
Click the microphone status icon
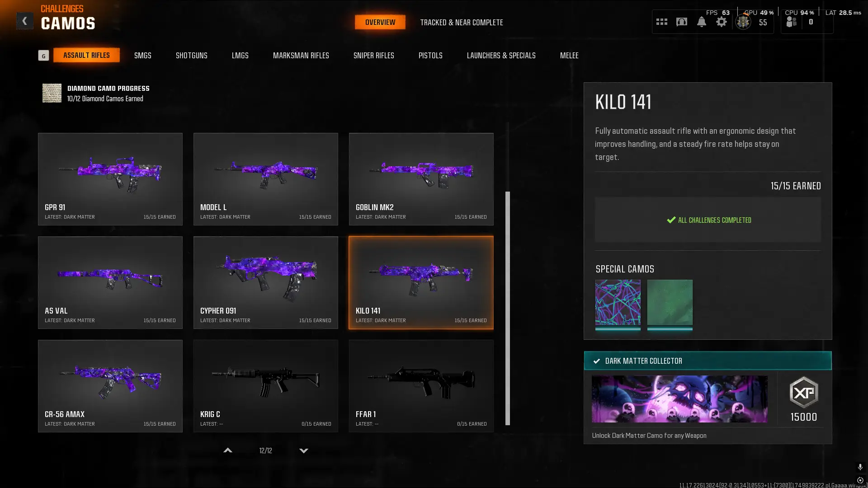(860, 467)
